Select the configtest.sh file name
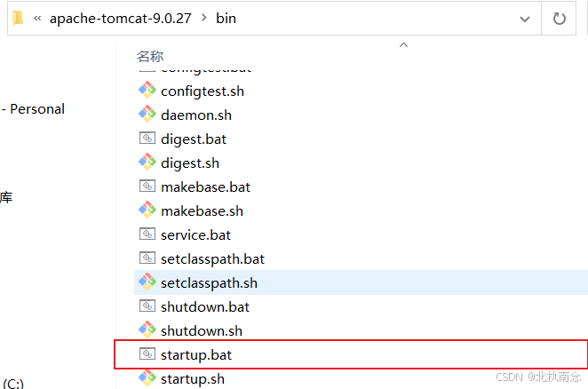Image resolution: width=588 pixels, height=389 pixels. [x=203, y=91]
